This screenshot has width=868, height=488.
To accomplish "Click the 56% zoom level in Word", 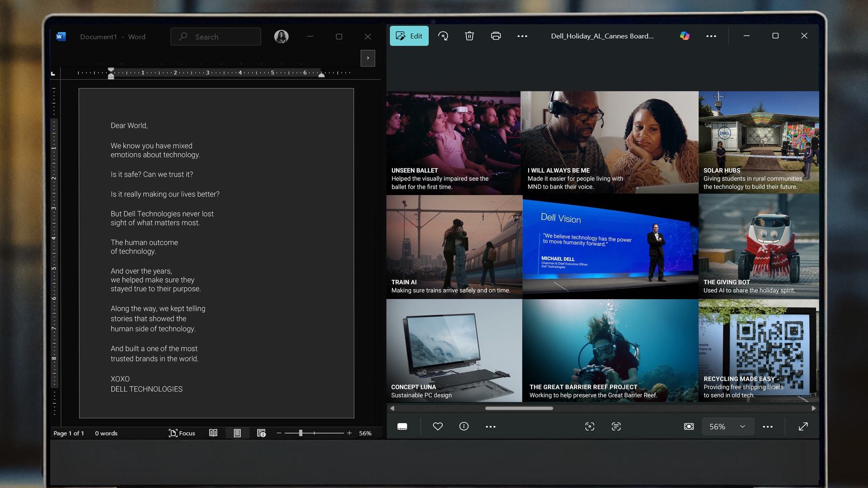I will 365,433.
